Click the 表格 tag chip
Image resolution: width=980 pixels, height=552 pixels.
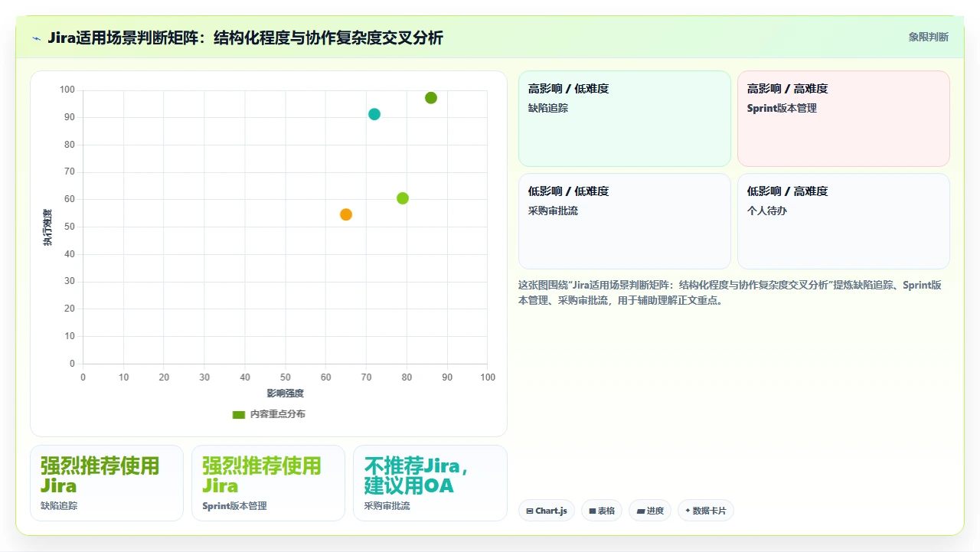click(602, 511)
